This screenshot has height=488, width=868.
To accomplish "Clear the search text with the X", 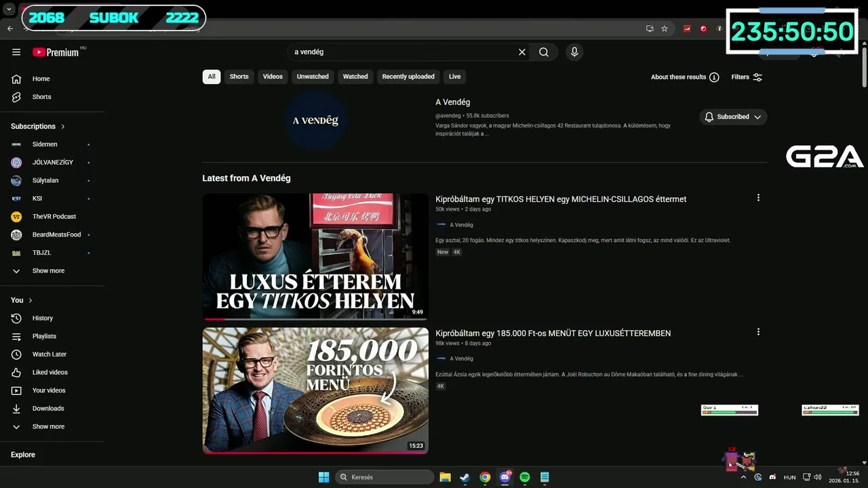I will point(522,52).
